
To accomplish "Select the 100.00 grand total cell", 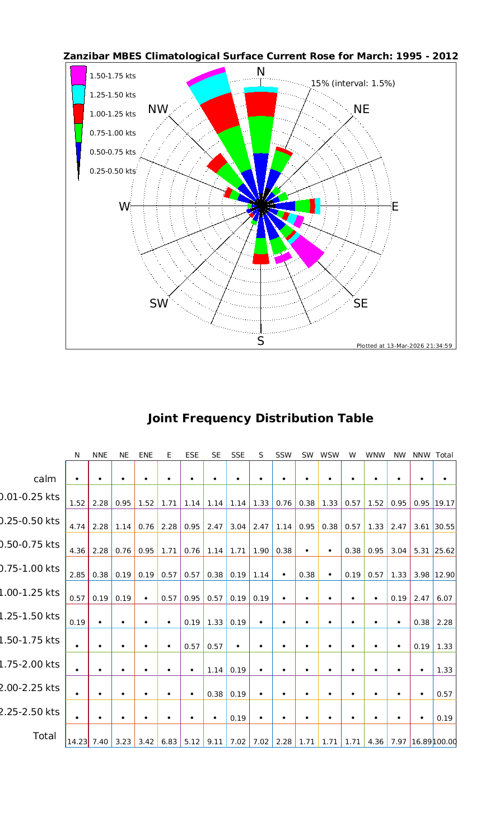I will pyautogui.click(x=444, y=741).
